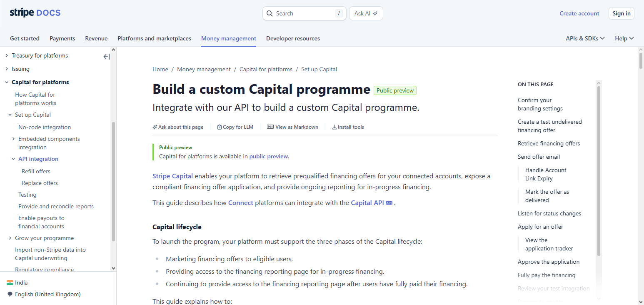Click the sparkle icon in Ask AI button
Screen dimensions: 644x305
point(375,13)
